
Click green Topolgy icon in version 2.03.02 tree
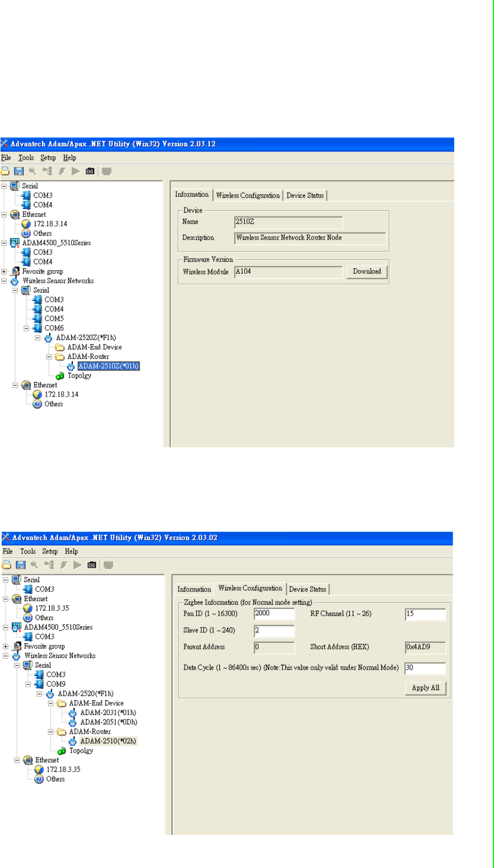pos(61,751)
